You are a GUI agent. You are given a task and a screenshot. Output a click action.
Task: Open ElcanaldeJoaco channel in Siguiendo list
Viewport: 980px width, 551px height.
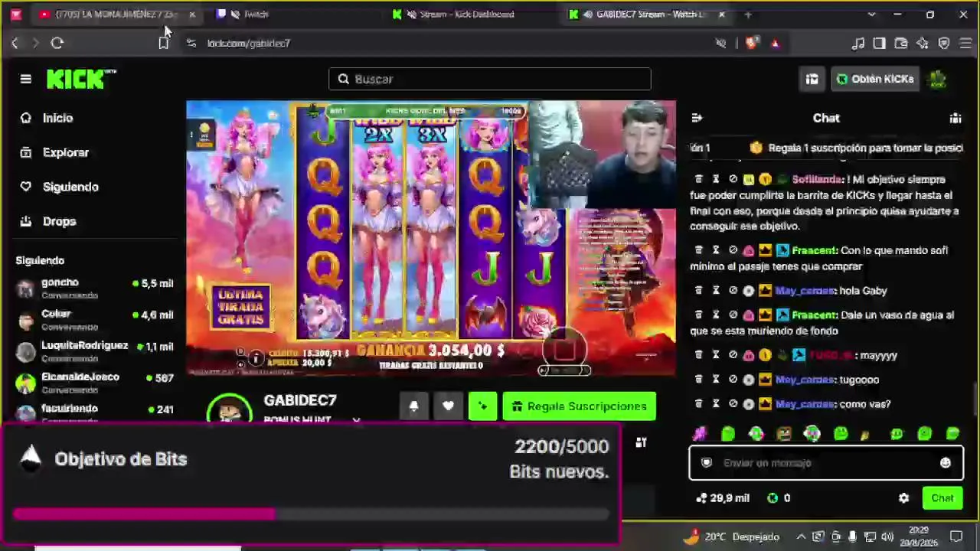[95, 383]
